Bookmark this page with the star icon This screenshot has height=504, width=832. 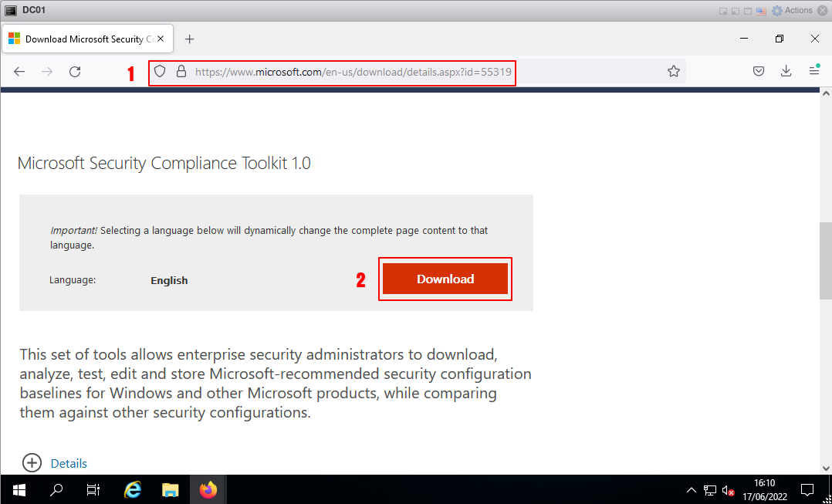point(674,72)
